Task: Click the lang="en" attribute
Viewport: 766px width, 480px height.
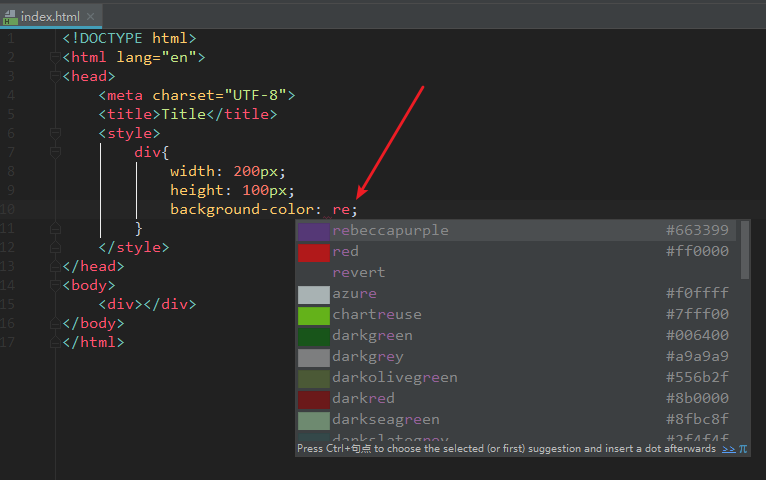Action: 156,58
